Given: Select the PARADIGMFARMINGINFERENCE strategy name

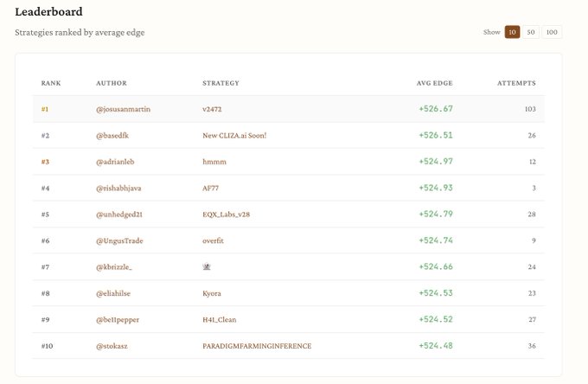Looking at the screenshot, I should [x=256, y=346].
